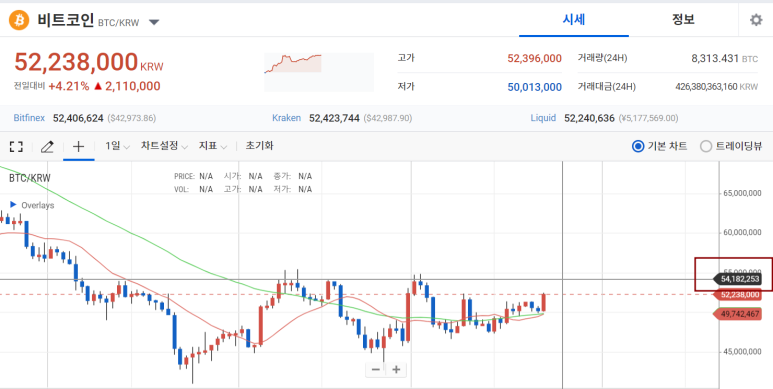Click the Kraken exchange label

coord(286,118)
